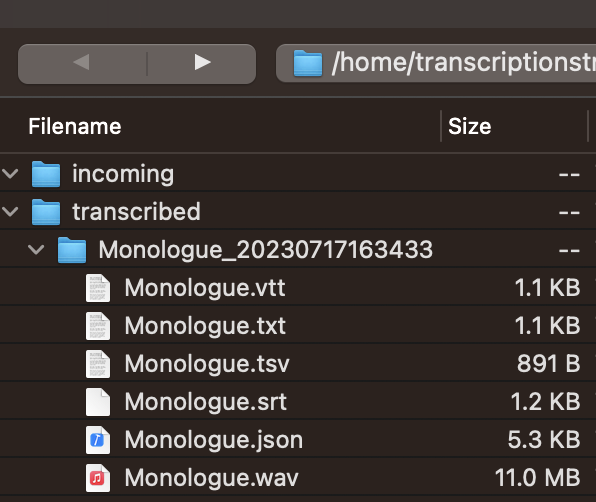The height and width of the screenshot is (502, 596).
Task: Select the Monologue.tsv file row
Action: point(298,364)
